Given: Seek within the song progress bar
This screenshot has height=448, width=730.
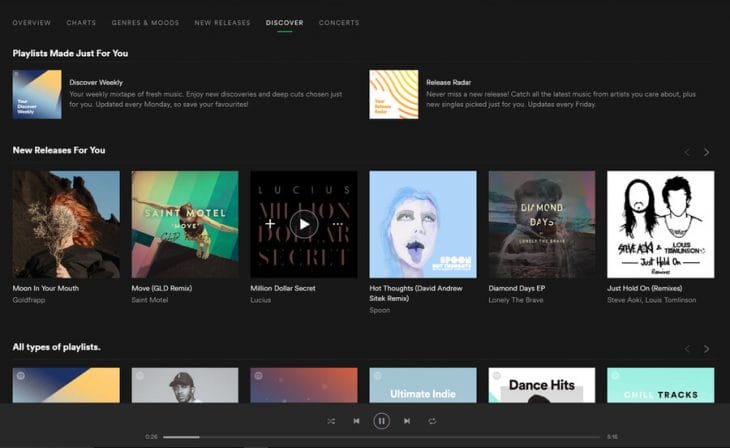Looking at the screenshot, I should click(381, 437).
